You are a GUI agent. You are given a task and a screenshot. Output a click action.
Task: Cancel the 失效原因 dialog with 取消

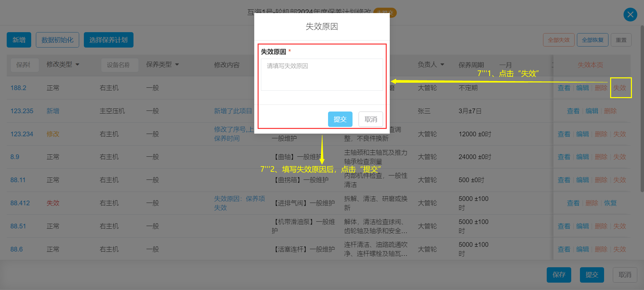(371, 119)
